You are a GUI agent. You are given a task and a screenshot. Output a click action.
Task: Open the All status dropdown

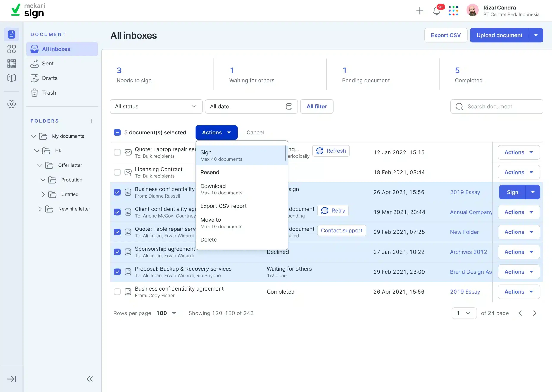(156, 106)
